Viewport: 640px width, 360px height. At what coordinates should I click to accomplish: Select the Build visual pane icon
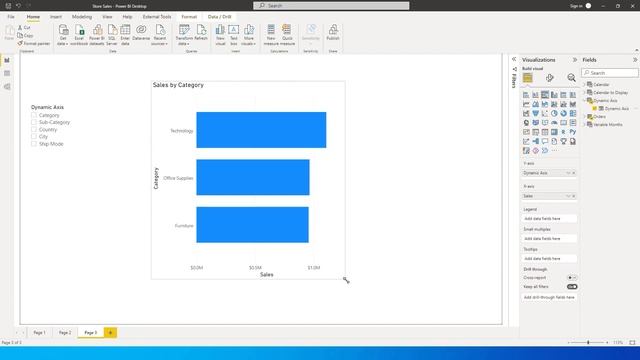pyautogui.click(x=527, y=78)
